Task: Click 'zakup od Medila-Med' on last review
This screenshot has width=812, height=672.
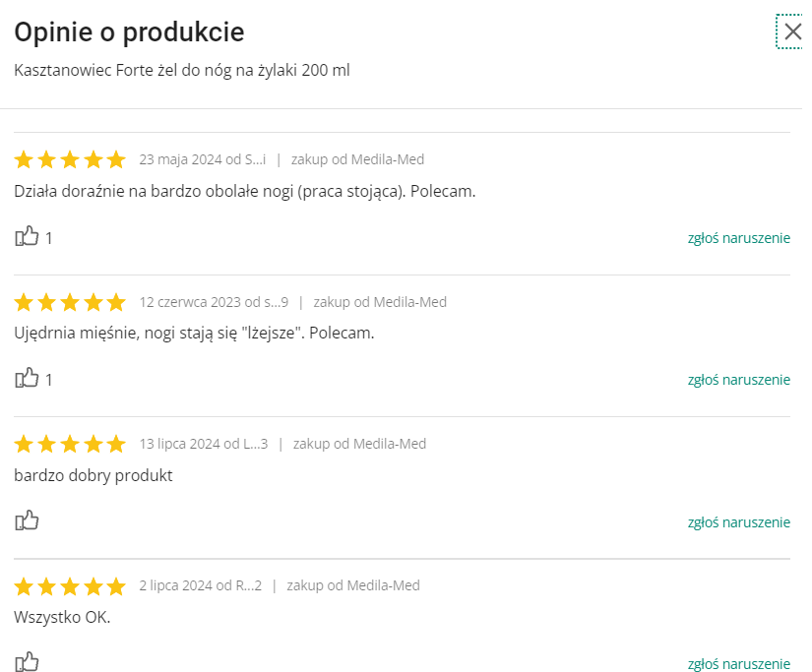Action: [x=352, y=585]
